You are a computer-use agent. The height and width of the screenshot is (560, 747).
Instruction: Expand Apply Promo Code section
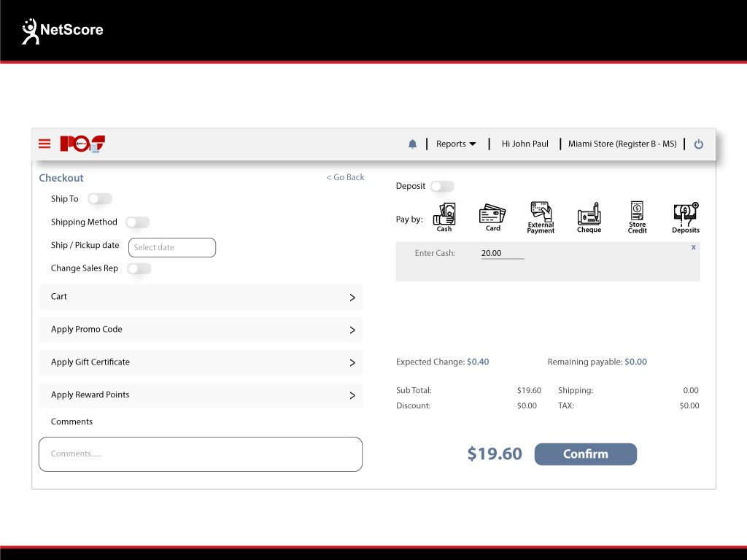coord(201,330)
